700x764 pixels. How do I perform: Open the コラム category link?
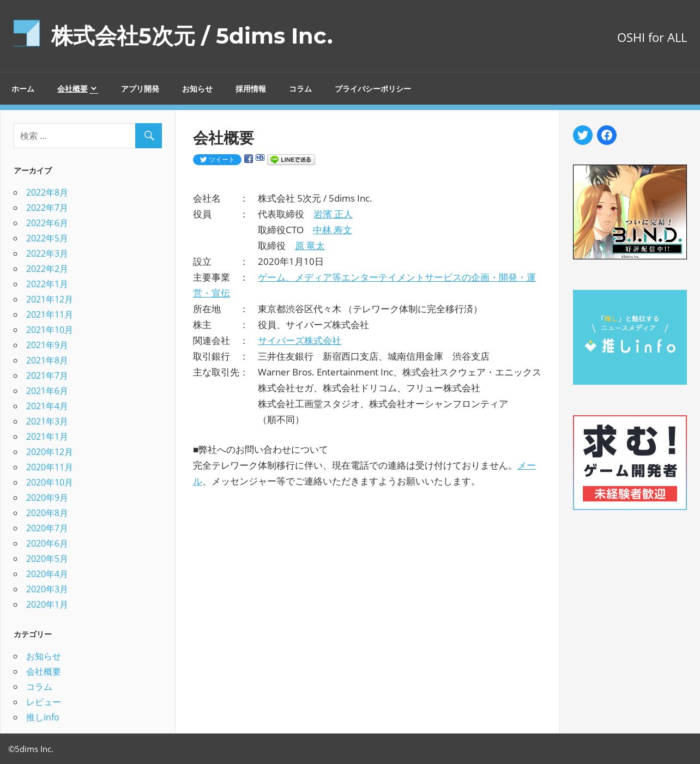(x=39, y=687)
